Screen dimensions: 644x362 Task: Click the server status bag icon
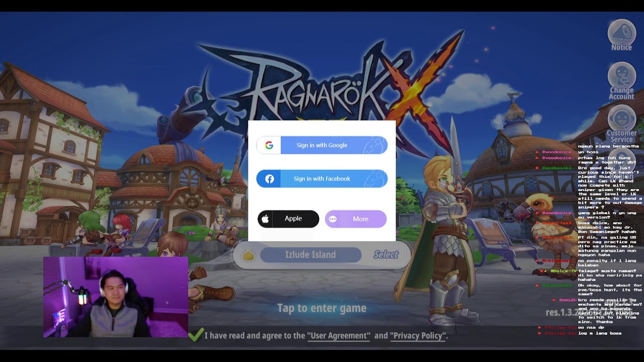click(x=248, y=255)
